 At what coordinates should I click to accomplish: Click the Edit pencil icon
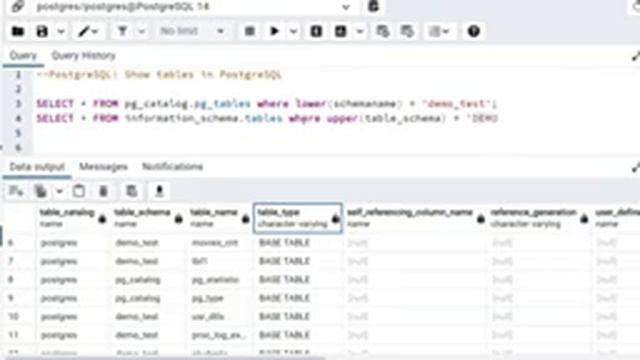(x=83, y=31)
